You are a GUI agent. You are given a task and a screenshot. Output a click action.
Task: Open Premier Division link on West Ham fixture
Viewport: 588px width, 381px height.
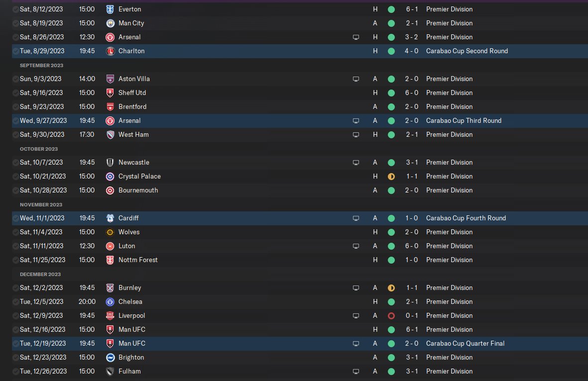tap(449, 135)
